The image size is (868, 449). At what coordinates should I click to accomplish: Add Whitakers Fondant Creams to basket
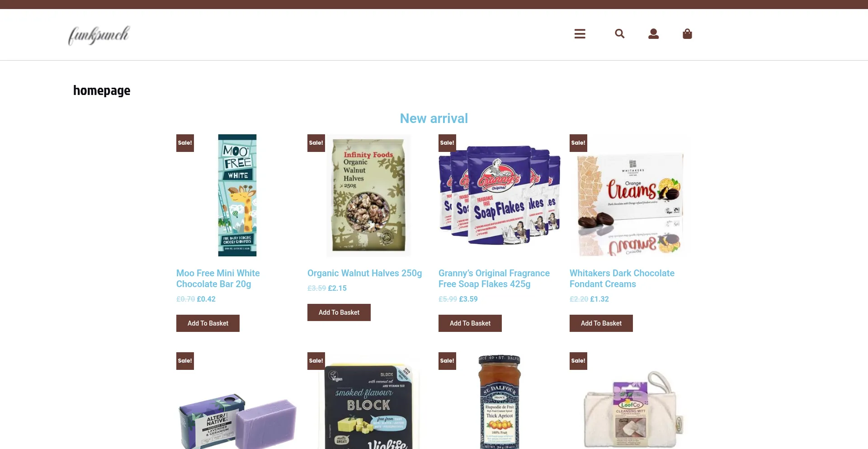click(x=601, y=323)
